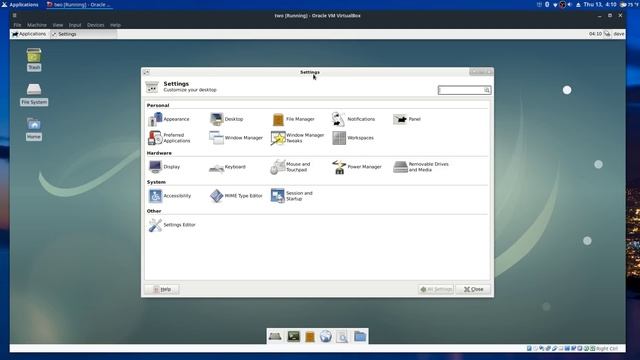This screenshot has height=360, width=640.
Task: Open host Applications menu at top-left
Action: (20, 4)
